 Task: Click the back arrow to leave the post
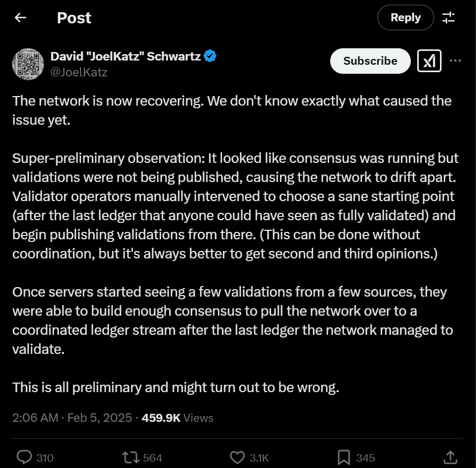(x=20, y=18)
